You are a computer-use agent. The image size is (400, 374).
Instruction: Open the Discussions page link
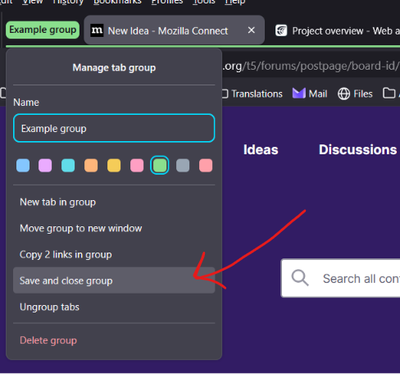point(358,150)
